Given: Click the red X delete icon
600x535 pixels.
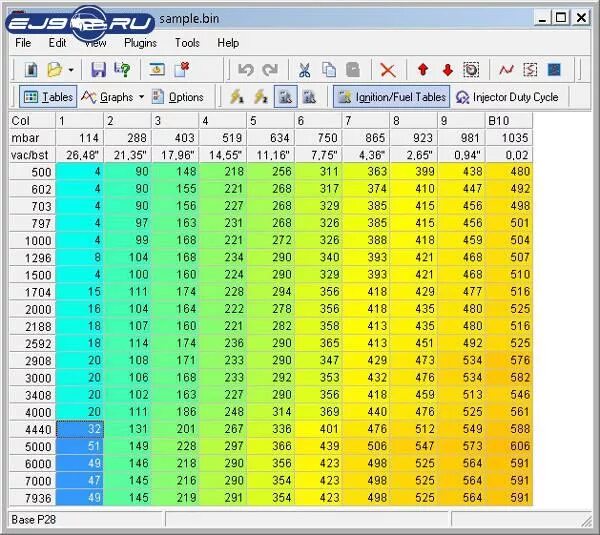Looking at the screenshot, I should (x=388, y=70).
